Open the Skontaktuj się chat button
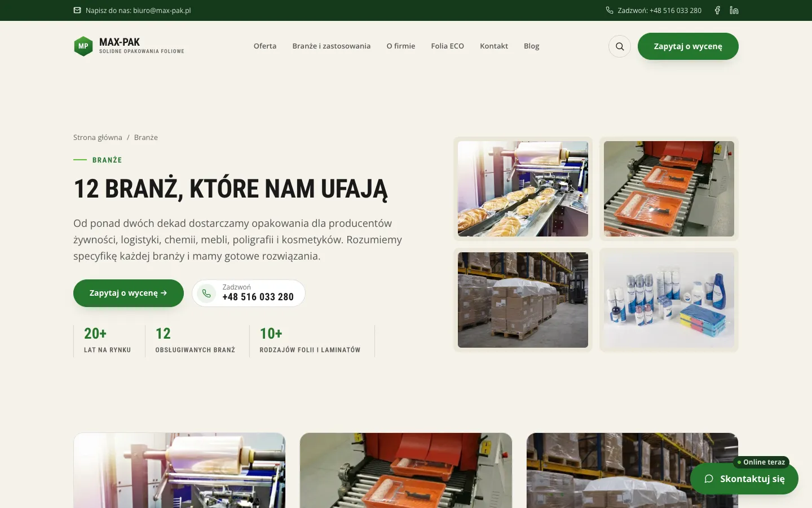This screenshot has height=508, width=812. [x=744, y=479]
